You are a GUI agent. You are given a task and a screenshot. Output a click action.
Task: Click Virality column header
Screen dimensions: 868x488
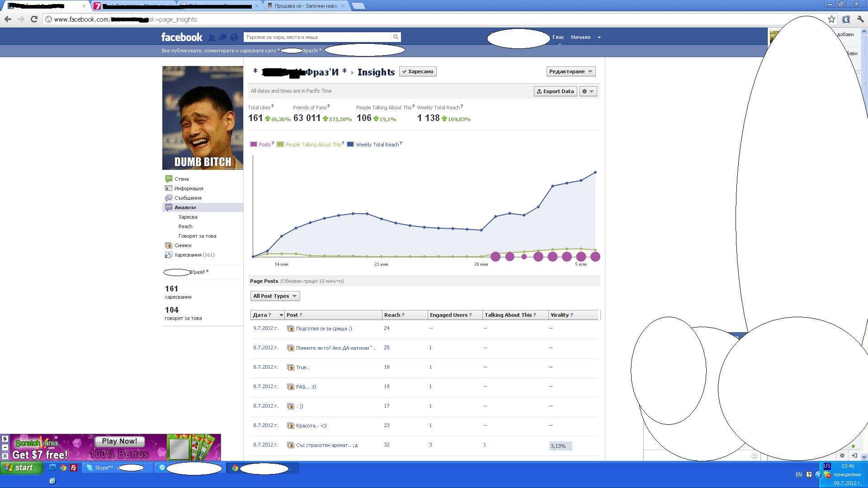(x=573, y=315)
